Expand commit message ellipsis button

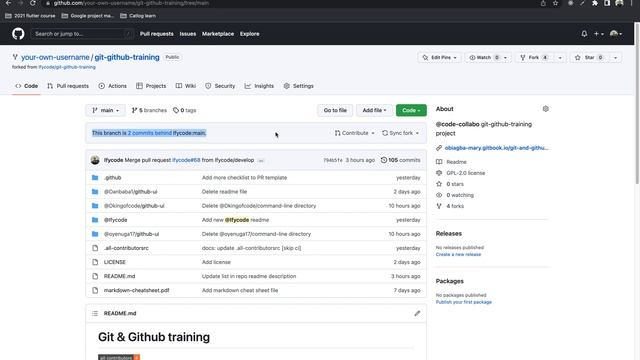[x=261, y=160]
